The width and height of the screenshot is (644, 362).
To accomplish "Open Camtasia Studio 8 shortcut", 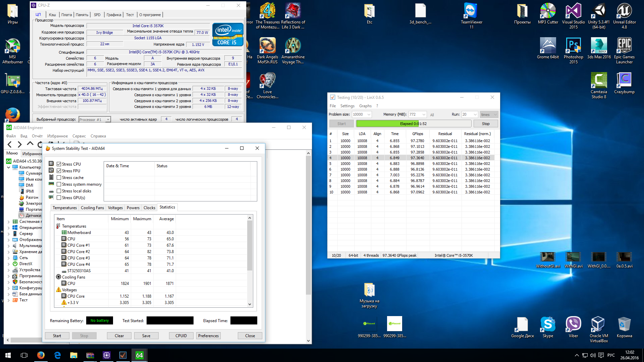I will click(x=599, y=81).
